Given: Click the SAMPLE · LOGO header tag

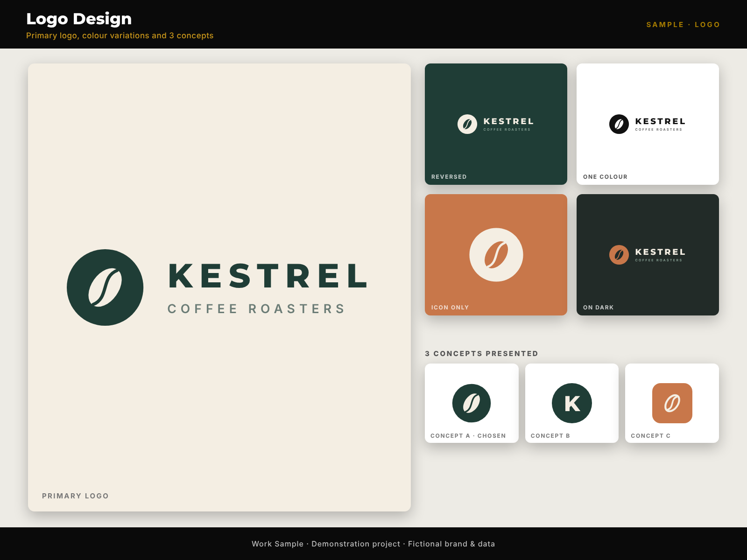Looking at the screenshot, I should point(683,25).
